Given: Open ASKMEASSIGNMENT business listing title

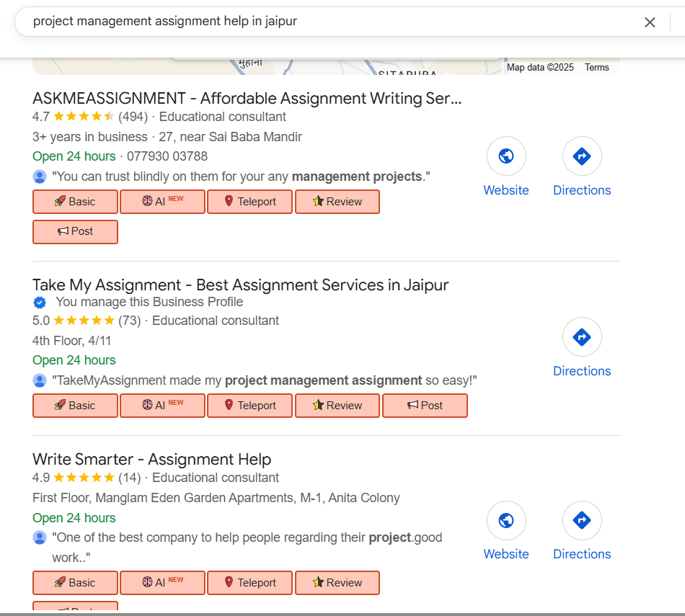Looking at the screenshot, I should tap(247, 98).
